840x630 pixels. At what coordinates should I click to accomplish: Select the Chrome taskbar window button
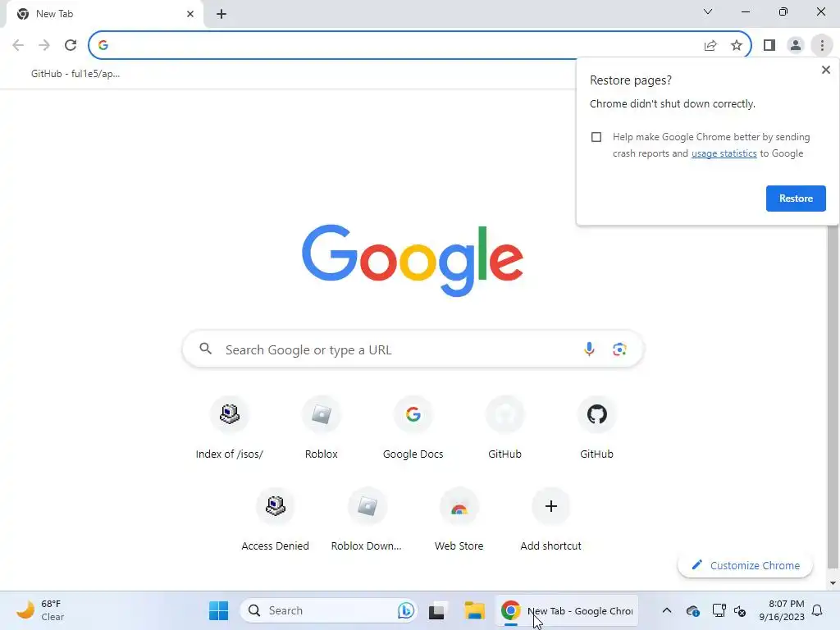click(x=567, y=610)
